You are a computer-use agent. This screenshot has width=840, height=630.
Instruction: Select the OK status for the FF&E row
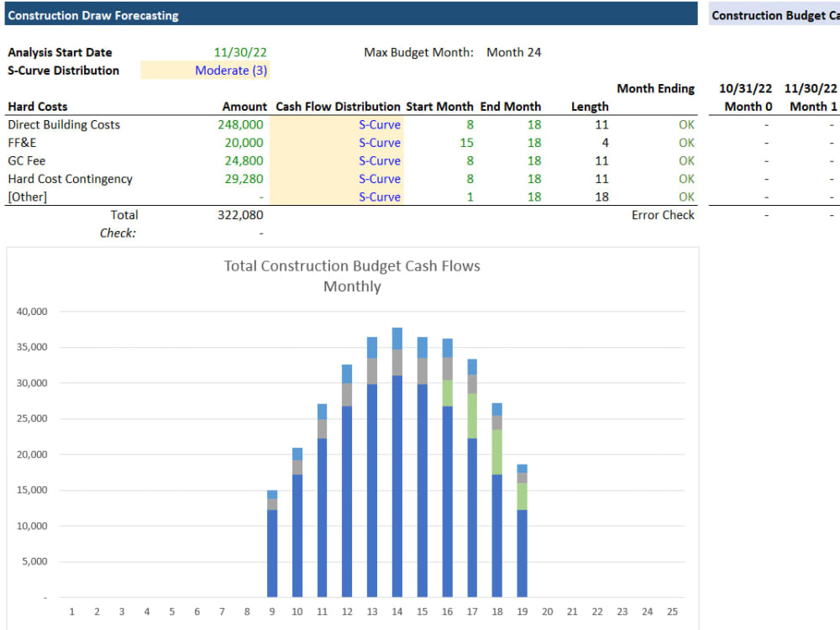tap(688, 143)
